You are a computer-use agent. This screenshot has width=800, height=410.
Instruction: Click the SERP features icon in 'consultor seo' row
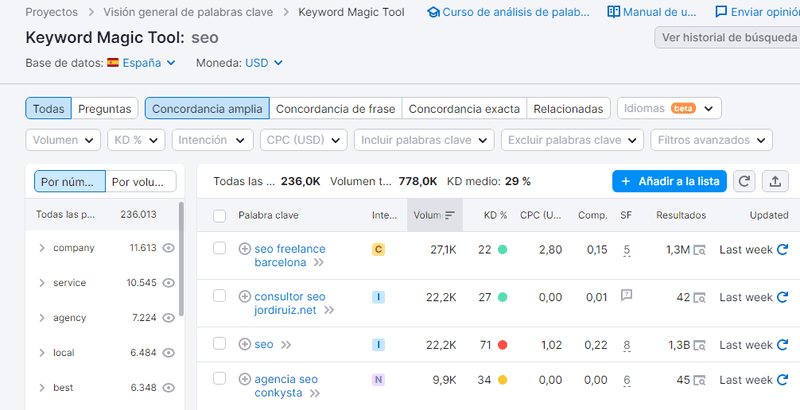pyautogui.click(x=627, y=295)
